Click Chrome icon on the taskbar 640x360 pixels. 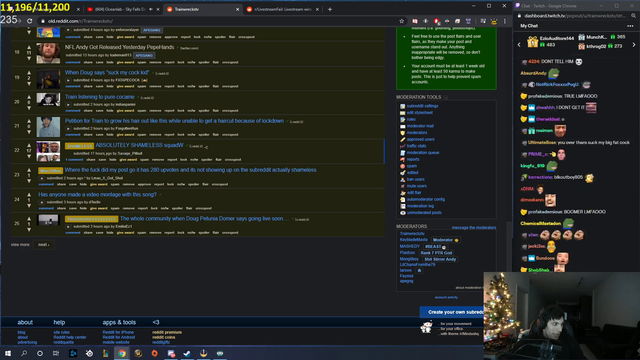click(x=122, y=353)
